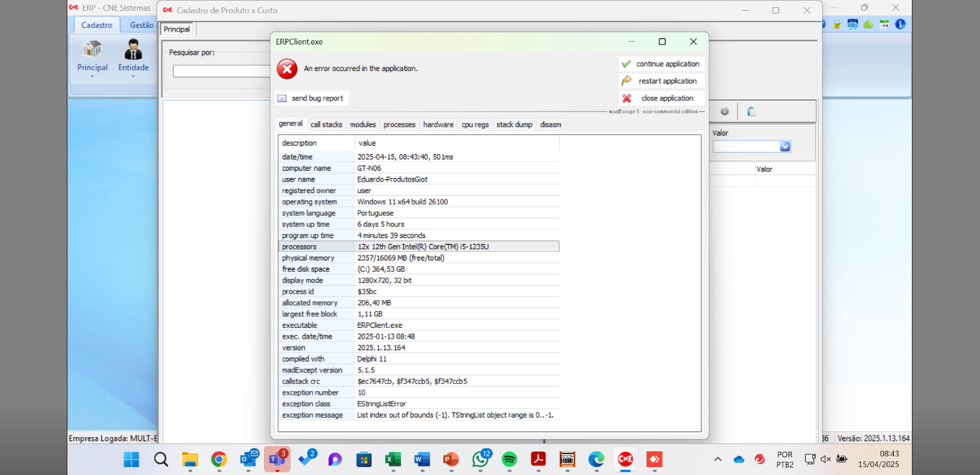Select the disasm tab
980x475 pixels.
pos(550,125)
